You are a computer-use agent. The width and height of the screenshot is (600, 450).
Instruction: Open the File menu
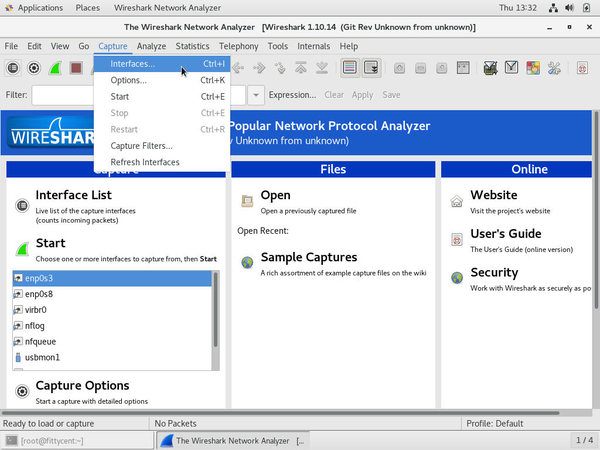tap(11, 46)
